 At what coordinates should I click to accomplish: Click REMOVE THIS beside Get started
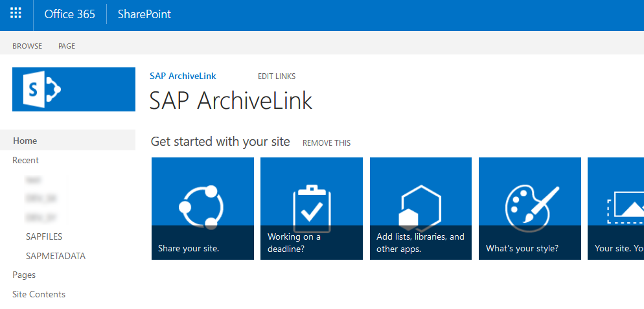pyautogui.click(x=327, y=143)
